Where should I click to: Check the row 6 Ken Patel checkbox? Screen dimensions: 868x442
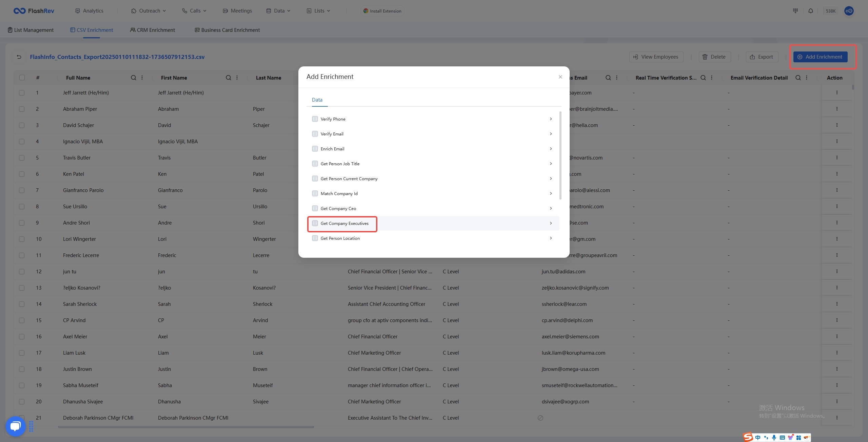22,174
